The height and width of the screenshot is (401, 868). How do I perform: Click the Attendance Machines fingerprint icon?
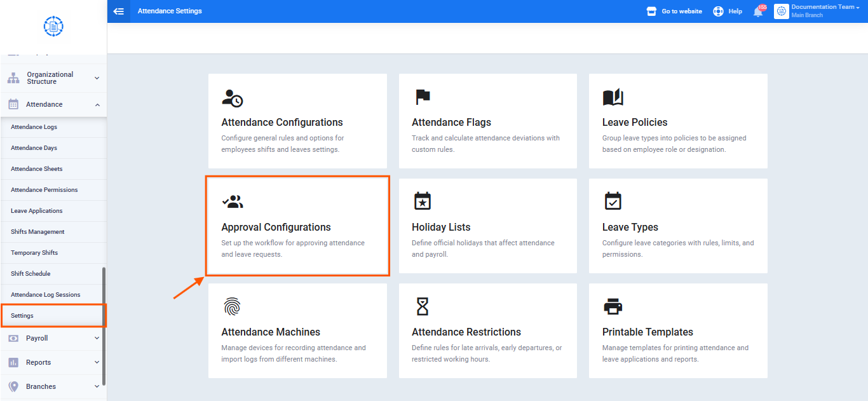(233, 306)
